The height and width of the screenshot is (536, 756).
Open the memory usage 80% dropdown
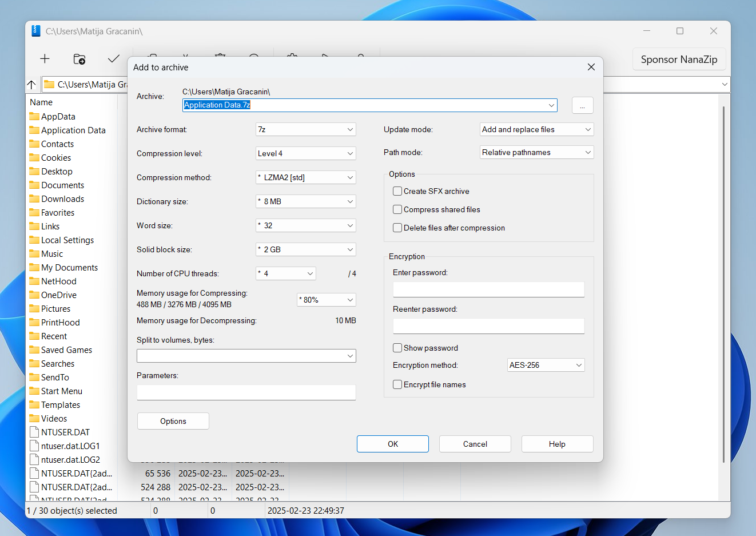[x=326, y=300]
